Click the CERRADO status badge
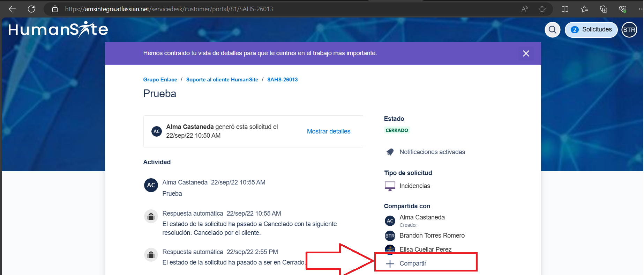The image size is (644, 275). pos(397,130)
